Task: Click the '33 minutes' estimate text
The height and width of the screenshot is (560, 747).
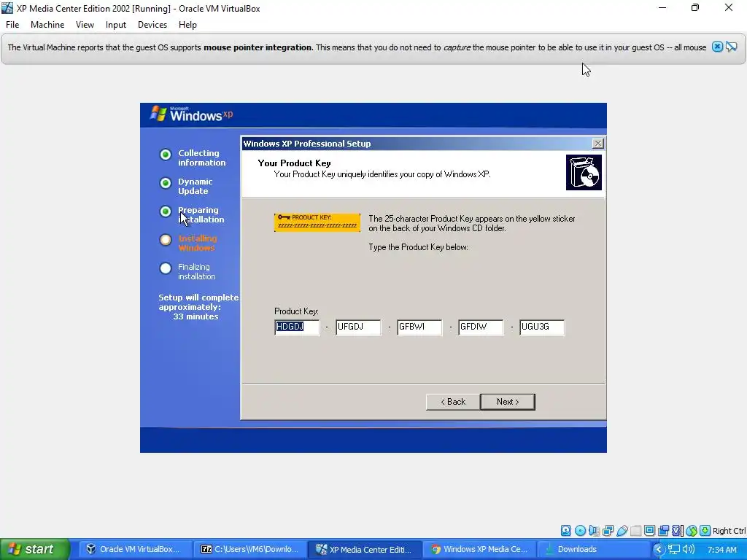Action: 196,316
